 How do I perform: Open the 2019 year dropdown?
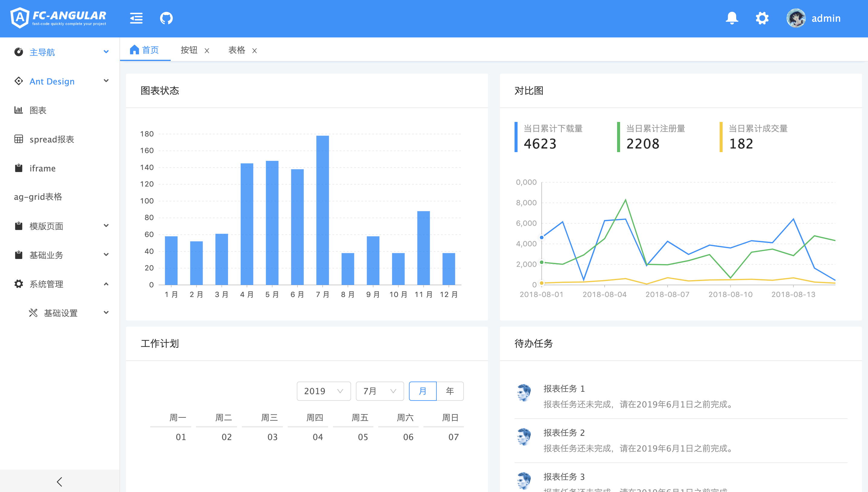tap(323, 391)
